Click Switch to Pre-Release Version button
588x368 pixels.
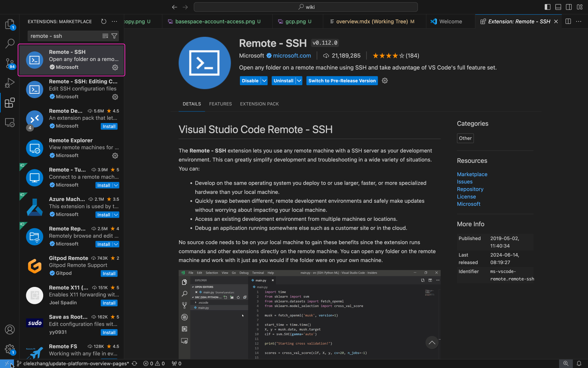[x=342, y=81]
